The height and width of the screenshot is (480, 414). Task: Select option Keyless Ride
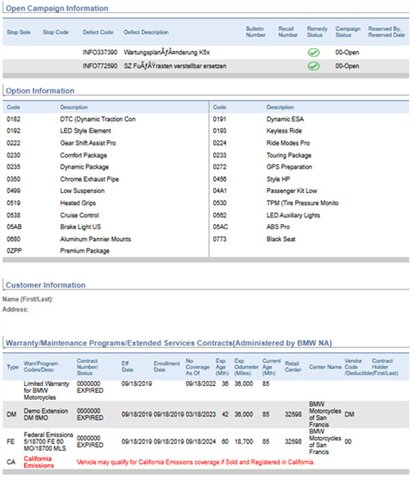coord(284,131)
